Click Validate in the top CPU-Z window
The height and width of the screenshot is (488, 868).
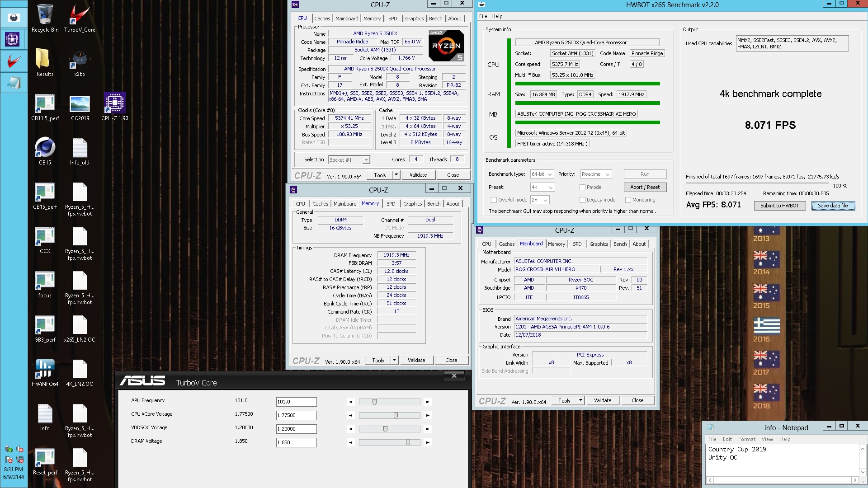418,175
